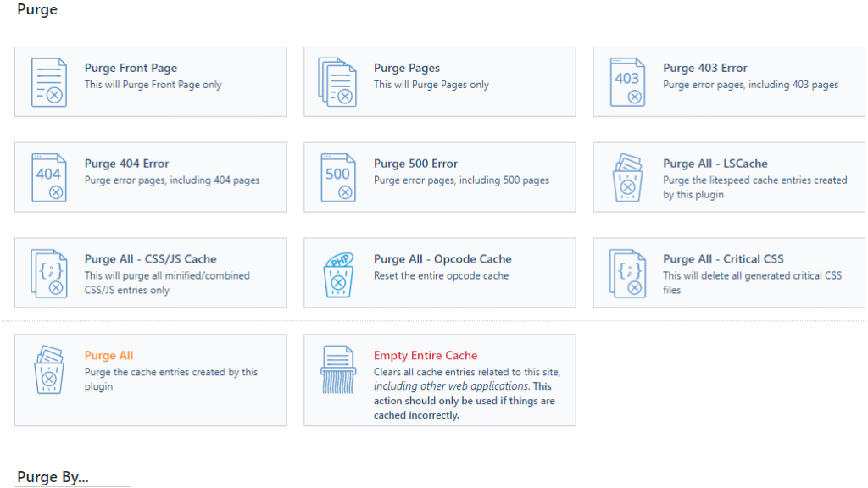The height and width of the screenshot is (488, 868).
Task: Click the Critical CSS braces file icon
Action: pos(627,274)
